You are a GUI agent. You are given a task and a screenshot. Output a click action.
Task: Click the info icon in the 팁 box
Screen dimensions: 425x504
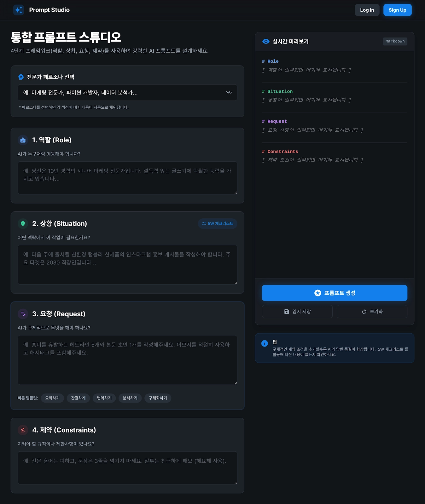(265, 343)
